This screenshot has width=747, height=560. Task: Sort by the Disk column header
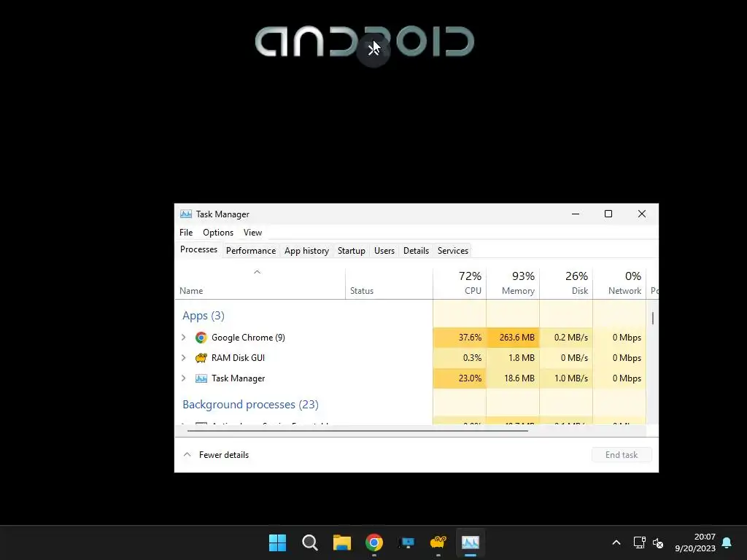click(566, 283)
